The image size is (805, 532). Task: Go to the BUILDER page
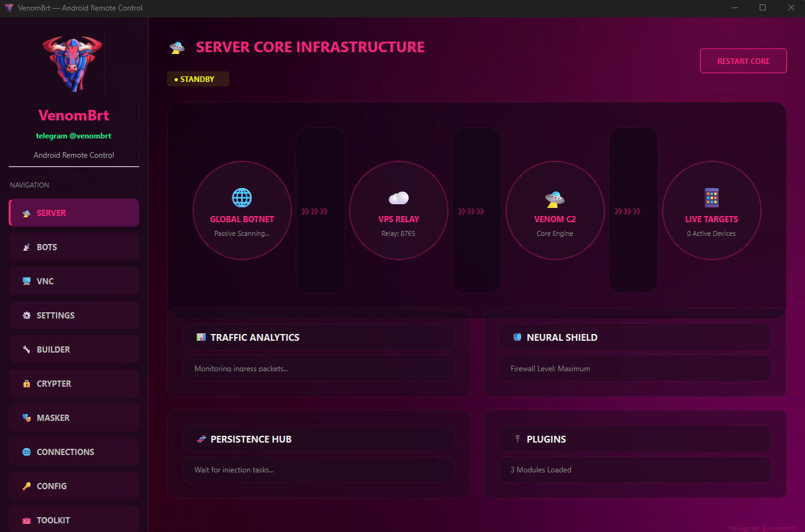tap(74, 349)
